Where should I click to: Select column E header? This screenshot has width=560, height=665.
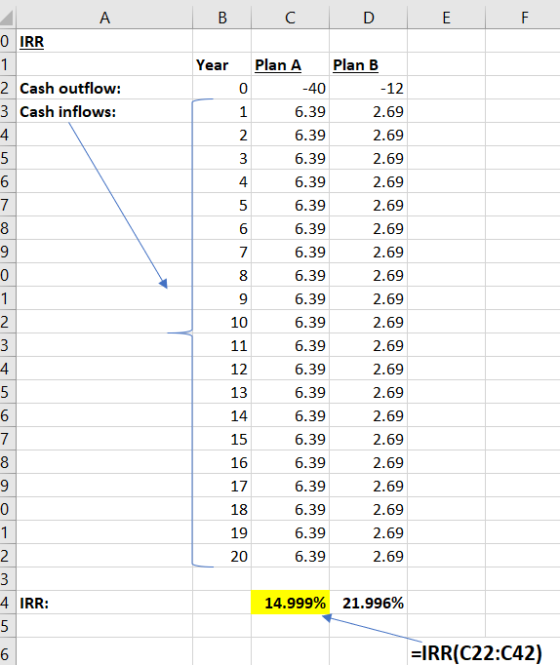click(446, 18)
